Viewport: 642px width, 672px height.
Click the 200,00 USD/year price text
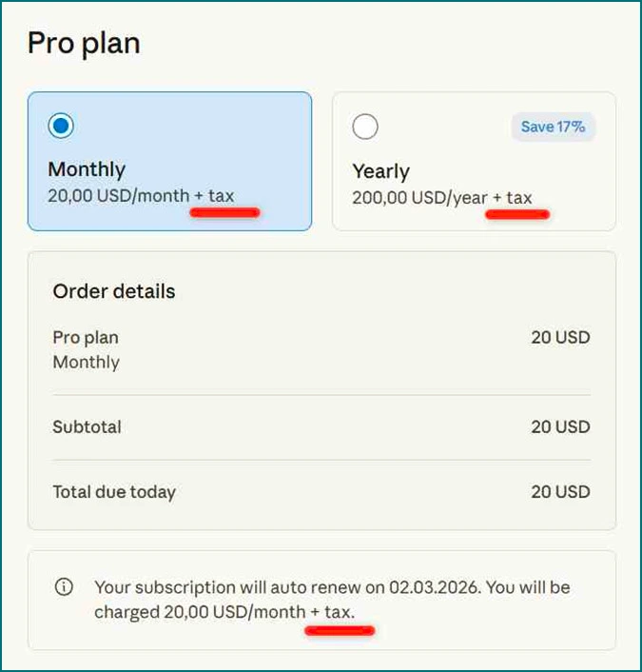(x=419, y=198)
